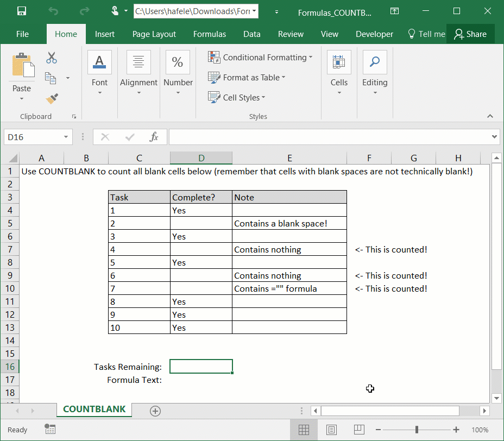Switch to the Formulas tab

[x=210, y=34]
